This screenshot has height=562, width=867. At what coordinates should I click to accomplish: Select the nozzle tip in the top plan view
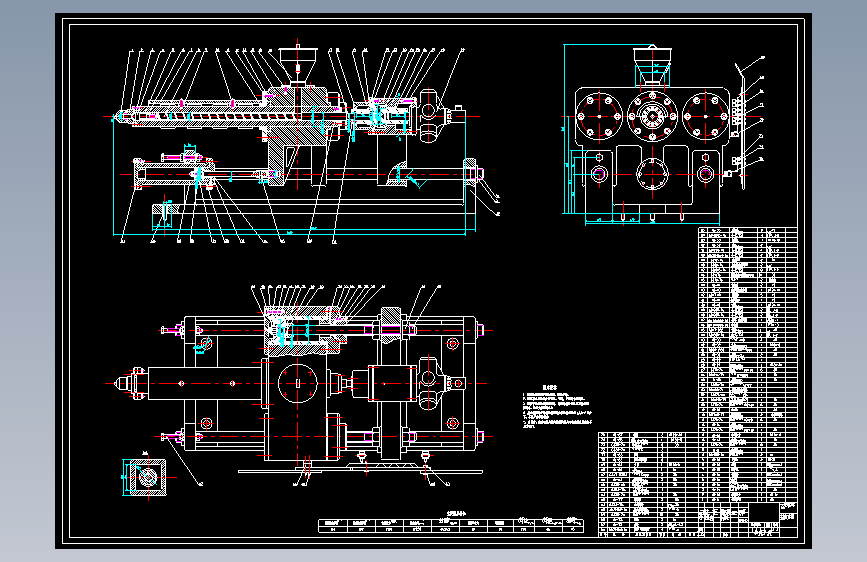[123, 383]
